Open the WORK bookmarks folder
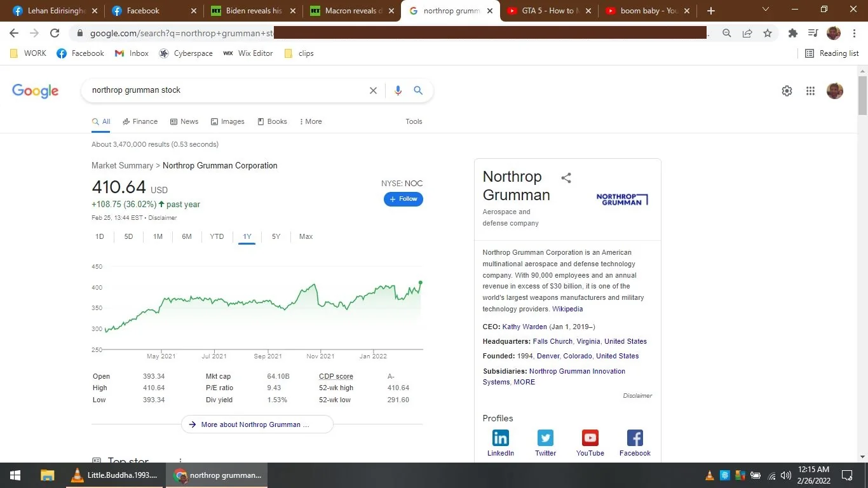The image size is (868, 488). tap(29, 53)
